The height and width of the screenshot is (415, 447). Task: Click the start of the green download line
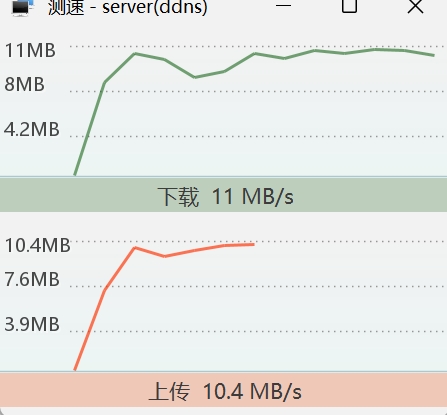(x=75, y=174)
